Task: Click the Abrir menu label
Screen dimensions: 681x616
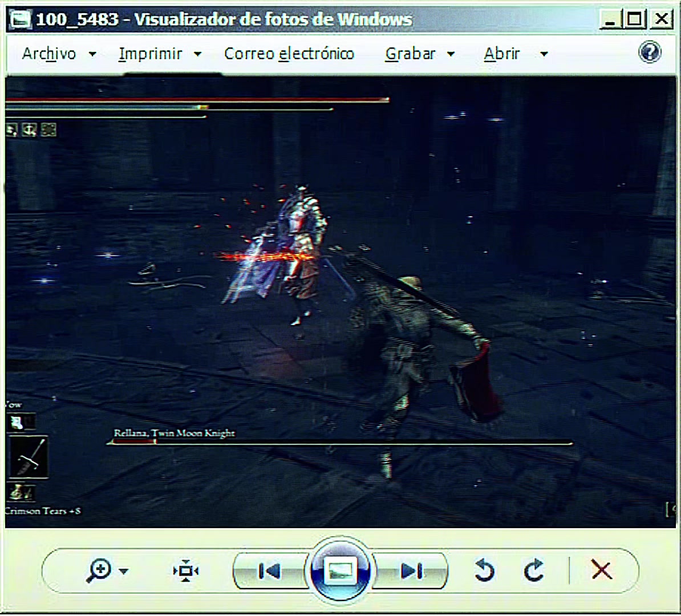Action: pyautogui.click(x=502, y=54)
